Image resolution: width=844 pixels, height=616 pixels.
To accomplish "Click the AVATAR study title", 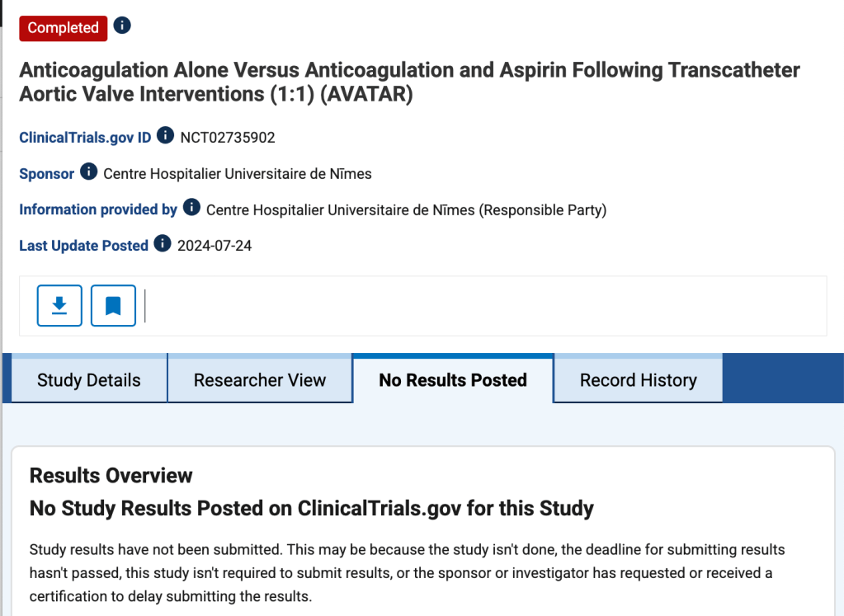I will [x=409, y=82].
